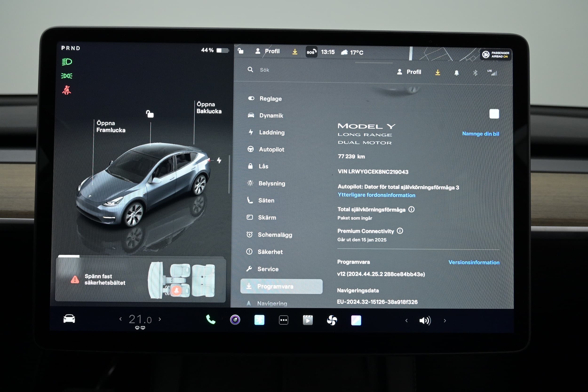
Task: Open Bluetooth settings icon
Action: point(475,73)
